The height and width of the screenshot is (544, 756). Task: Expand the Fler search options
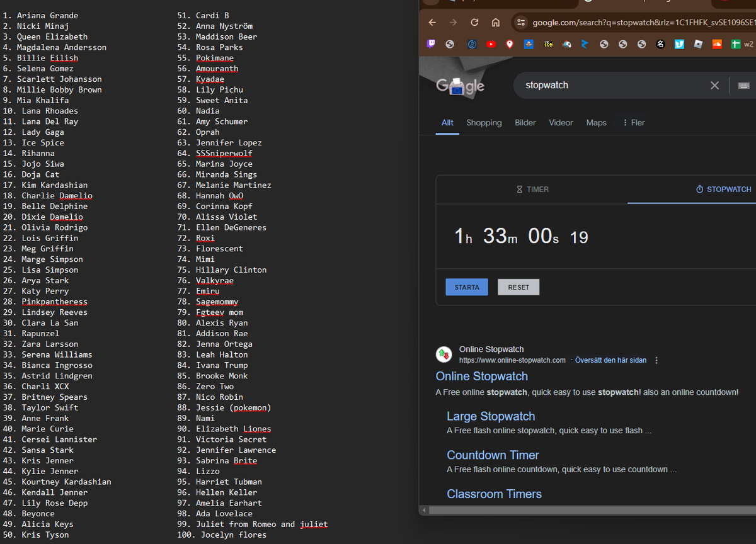[634, 123]
